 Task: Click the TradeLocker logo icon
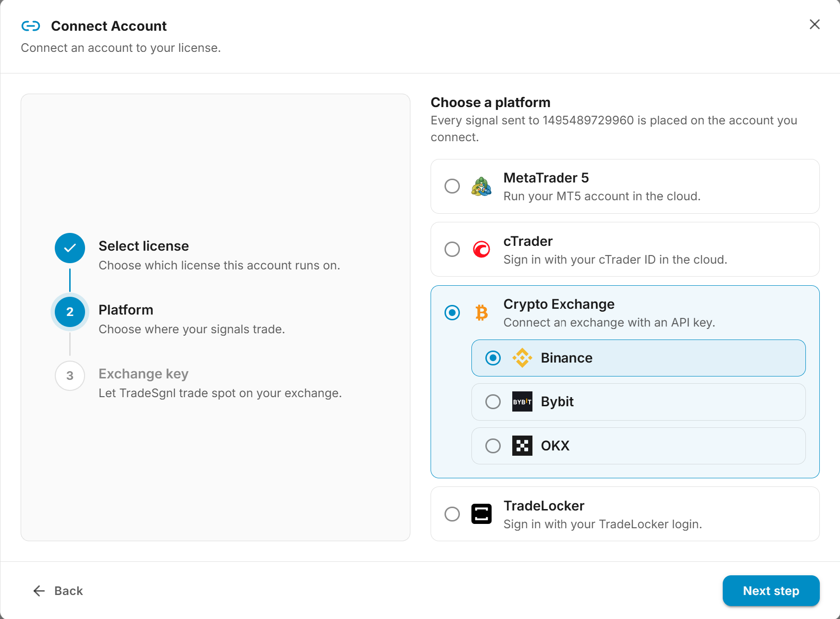[482, 514]
